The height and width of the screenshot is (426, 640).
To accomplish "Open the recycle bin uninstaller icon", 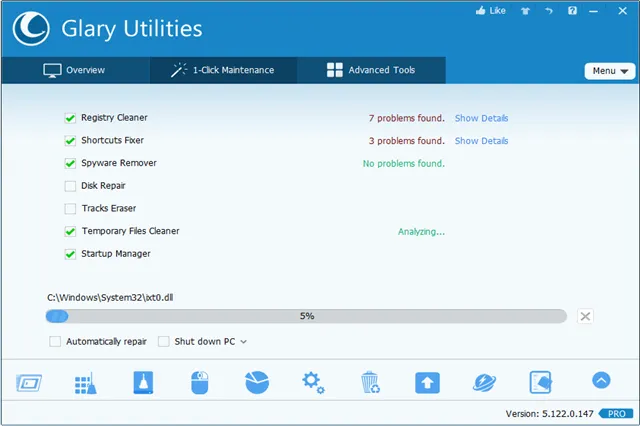I will coord(370,382).
